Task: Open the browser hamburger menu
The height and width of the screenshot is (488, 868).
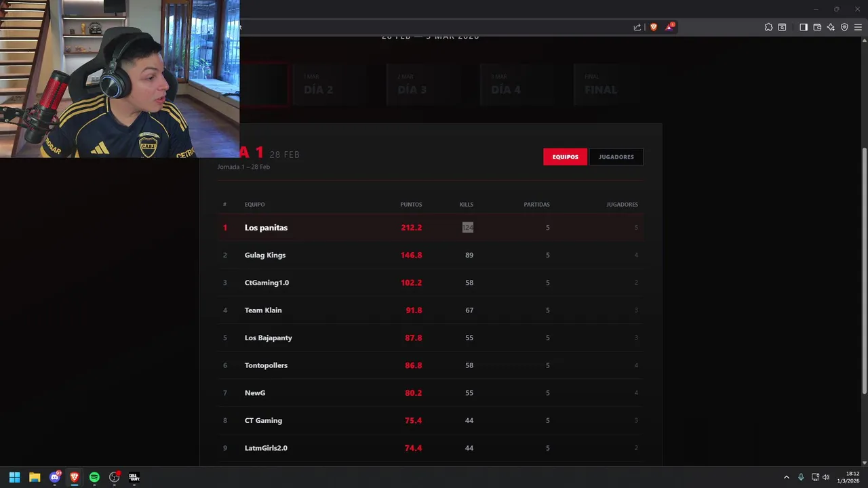Action: [x=858, y=27]
